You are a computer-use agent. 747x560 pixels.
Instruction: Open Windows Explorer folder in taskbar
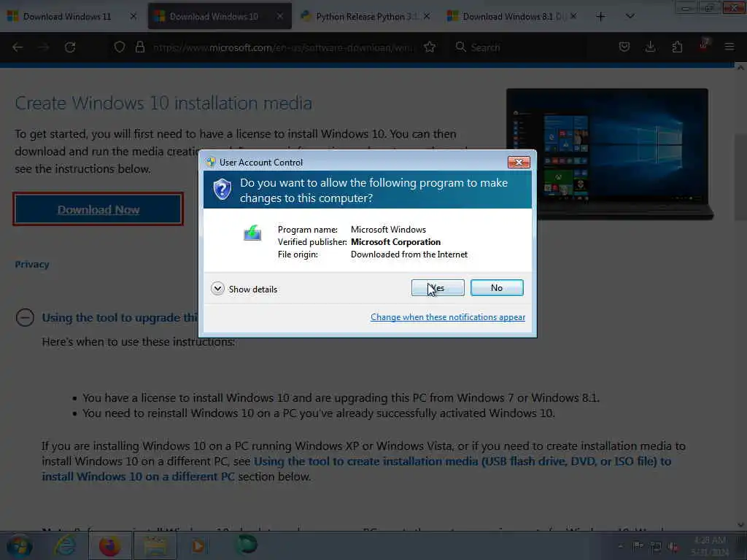155,545
